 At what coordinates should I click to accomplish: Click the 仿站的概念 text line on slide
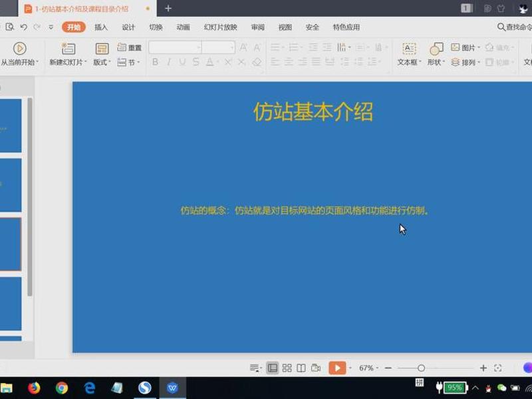(x=305, y=211)
